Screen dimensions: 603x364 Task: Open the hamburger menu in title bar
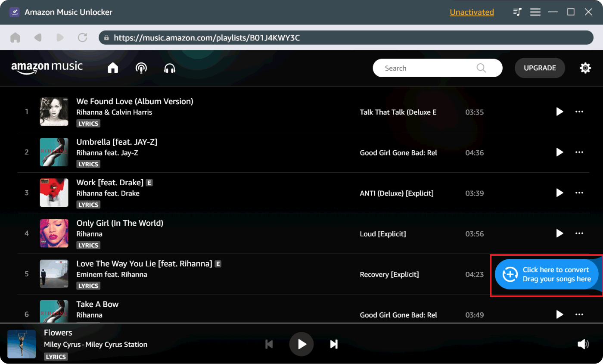535,12
